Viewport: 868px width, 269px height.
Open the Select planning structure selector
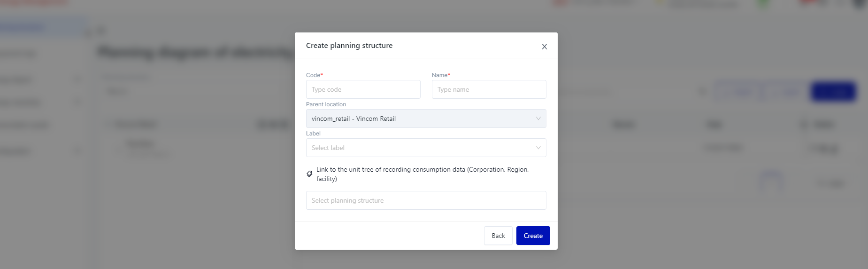coord(425,200)
